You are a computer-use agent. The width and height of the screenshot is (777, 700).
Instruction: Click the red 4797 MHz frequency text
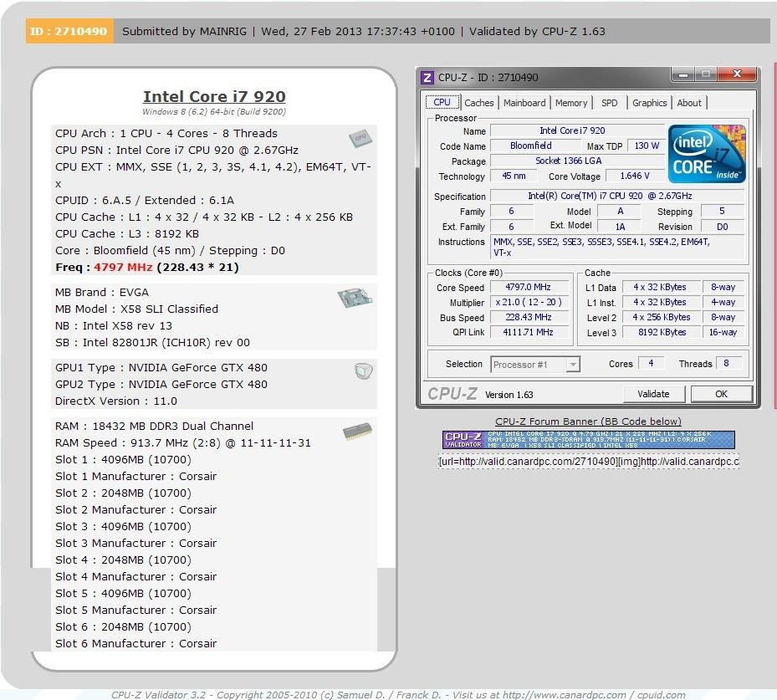click(123, 267)
